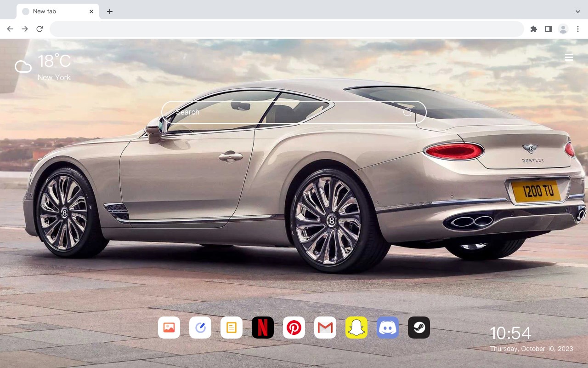Open the yellow notes icon
The image size is (588, 368).
[x=232, y=328]
